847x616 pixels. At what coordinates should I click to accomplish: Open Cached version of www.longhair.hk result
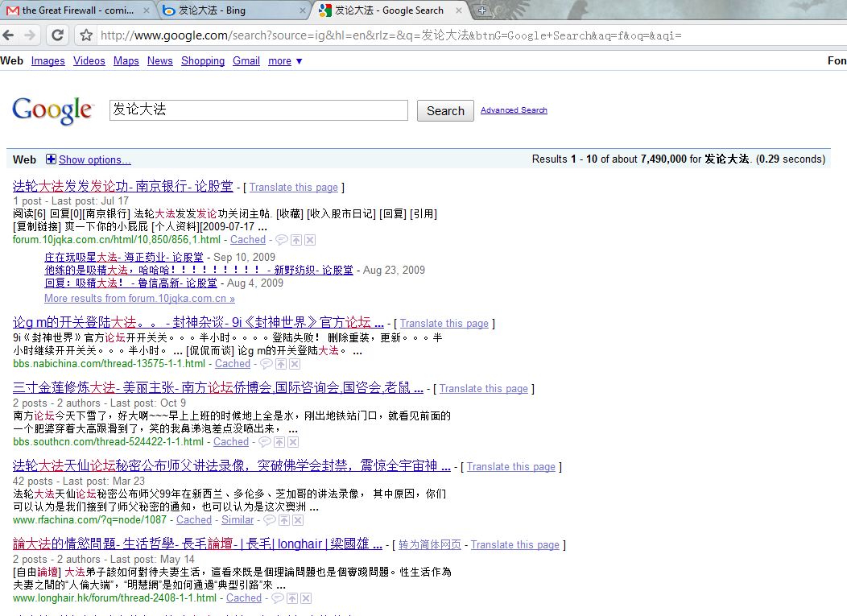pyautogui.click(x=244, y=598)
